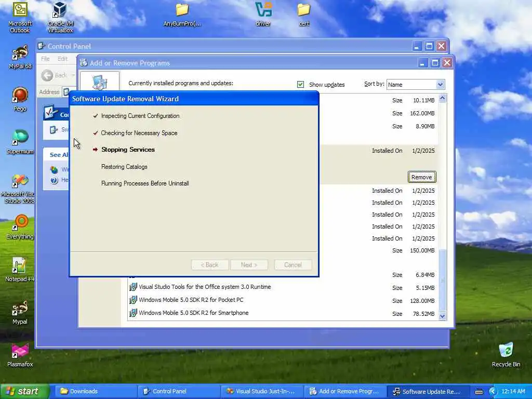The width and height of the screenshot is (532, 399).
Task: Toggle the Show updates checkbox
Action: 300,84
